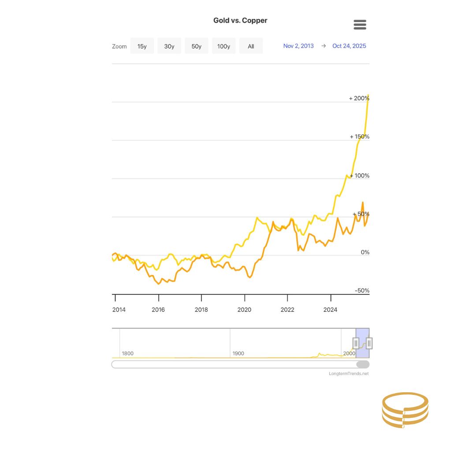This screenshot has width=476, height=476.
Task: Click the 1900 label in the navigator
Action: coord(238,353)
